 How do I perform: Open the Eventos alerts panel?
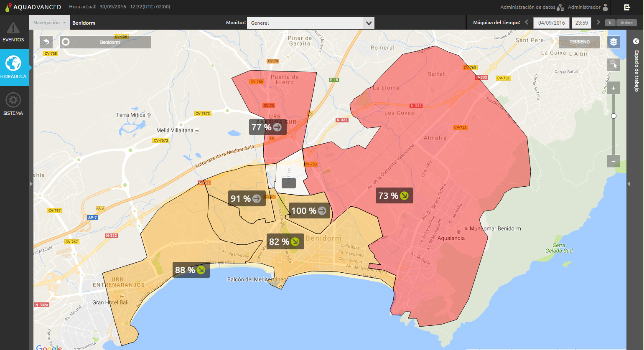coord(13,32)
